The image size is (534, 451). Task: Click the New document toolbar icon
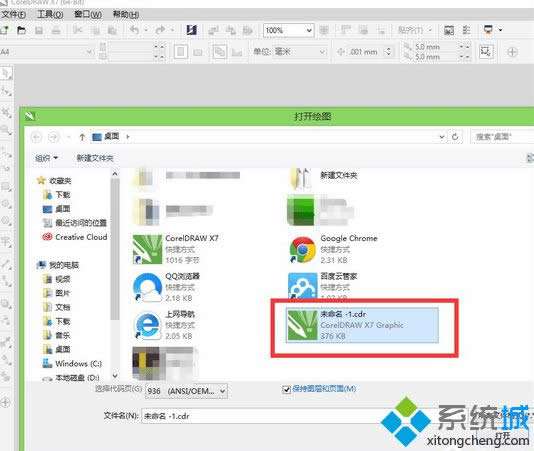(4, 30)
